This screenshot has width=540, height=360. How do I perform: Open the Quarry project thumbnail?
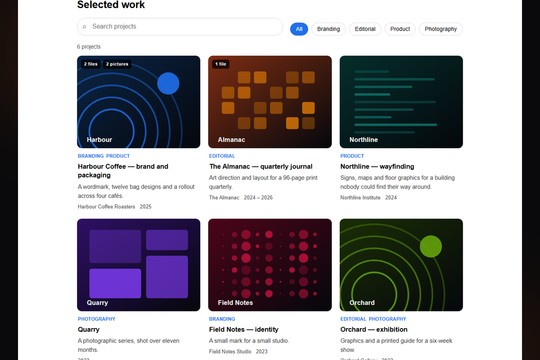[x=138, y=265]
